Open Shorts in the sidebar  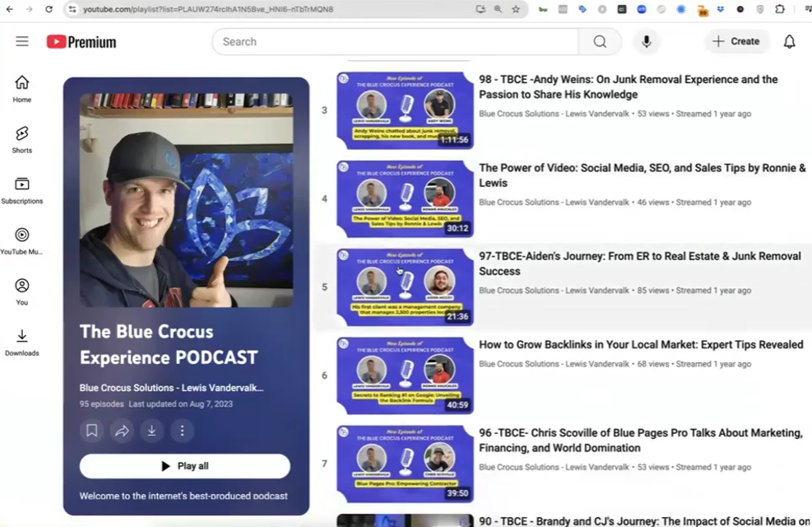[x=21, y=140]
